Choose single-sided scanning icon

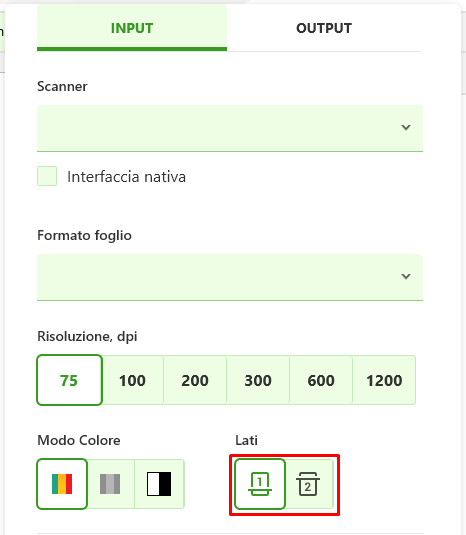260,484
